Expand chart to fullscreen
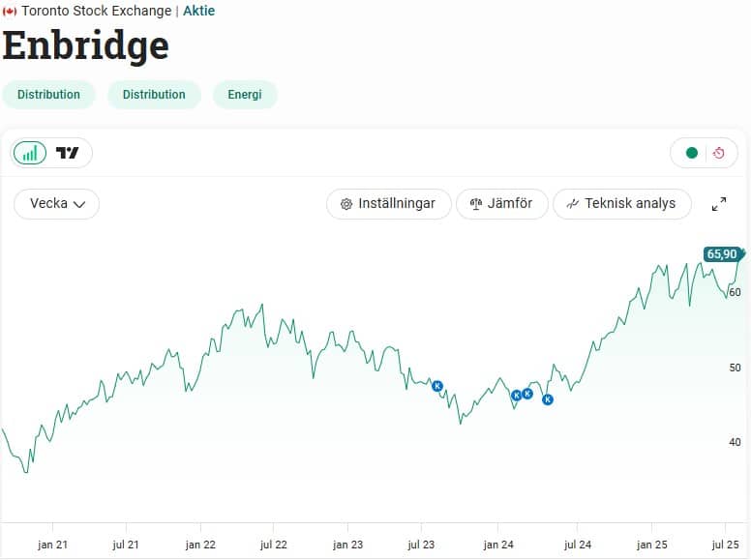 pyautogui.click(x=719, y=204)
